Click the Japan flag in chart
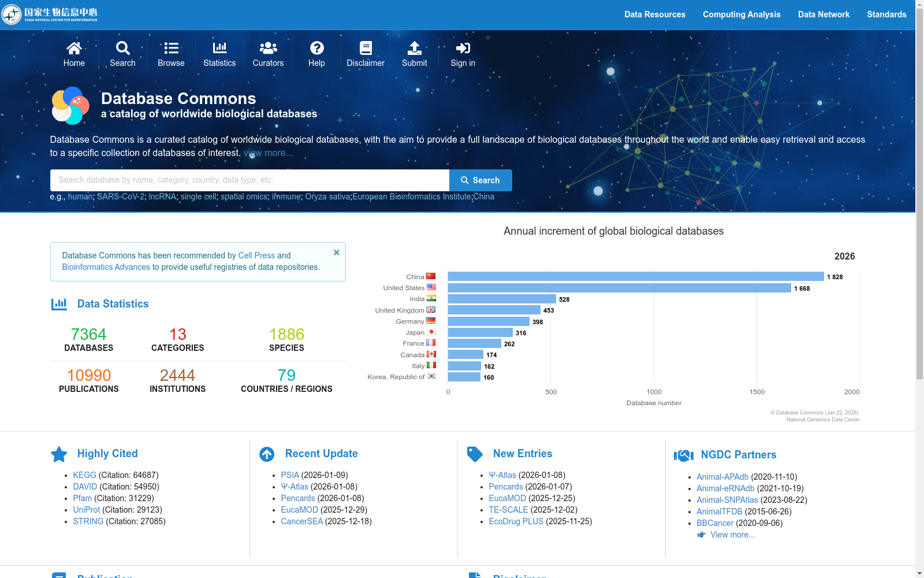The image size is (924, 578). (431, 332)
